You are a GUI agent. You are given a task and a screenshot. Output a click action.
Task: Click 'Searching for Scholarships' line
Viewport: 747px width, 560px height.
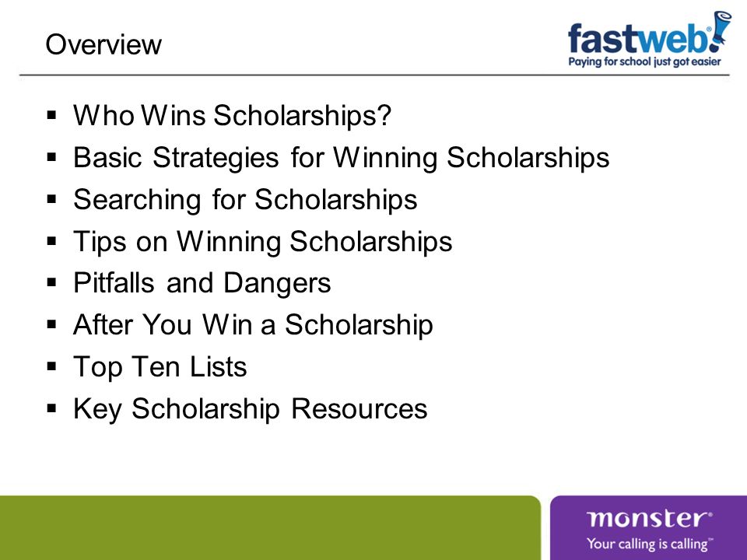point(245,200)
